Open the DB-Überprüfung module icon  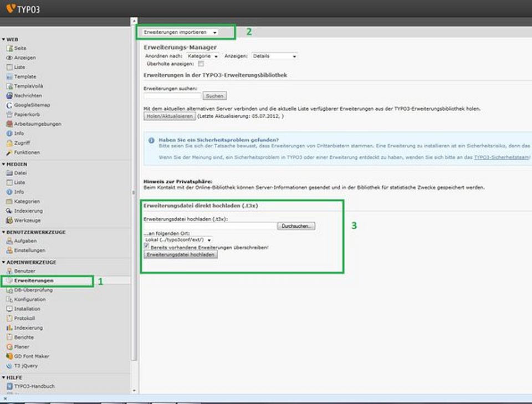point(9,290)
